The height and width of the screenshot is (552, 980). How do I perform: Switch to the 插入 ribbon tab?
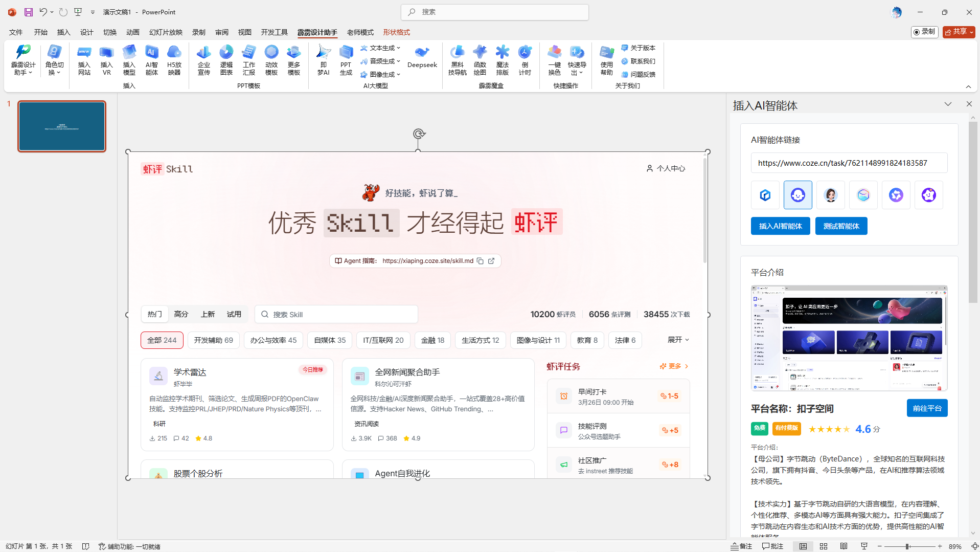click(63, 32)
